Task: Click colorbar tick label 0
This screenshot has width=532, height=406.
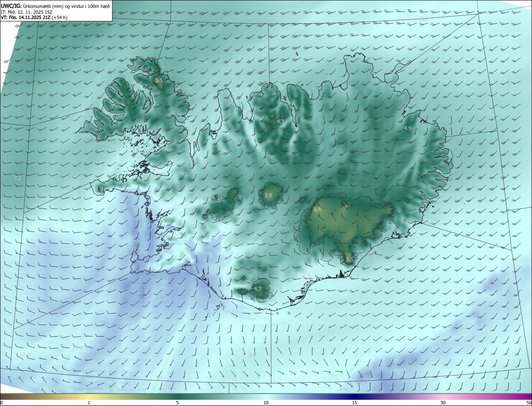Action: coord(2,403)
